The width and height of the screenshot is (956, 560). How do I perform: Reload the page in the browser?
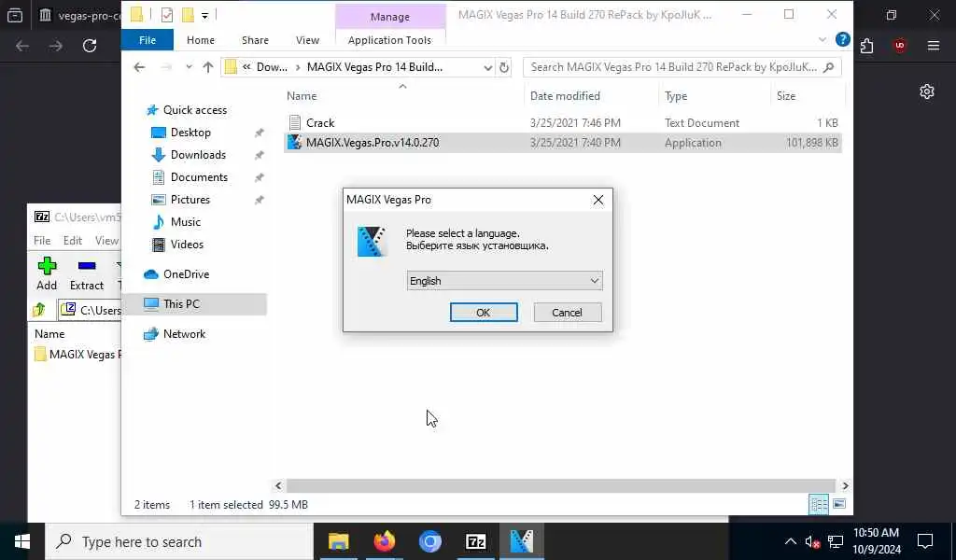(90, 46)
